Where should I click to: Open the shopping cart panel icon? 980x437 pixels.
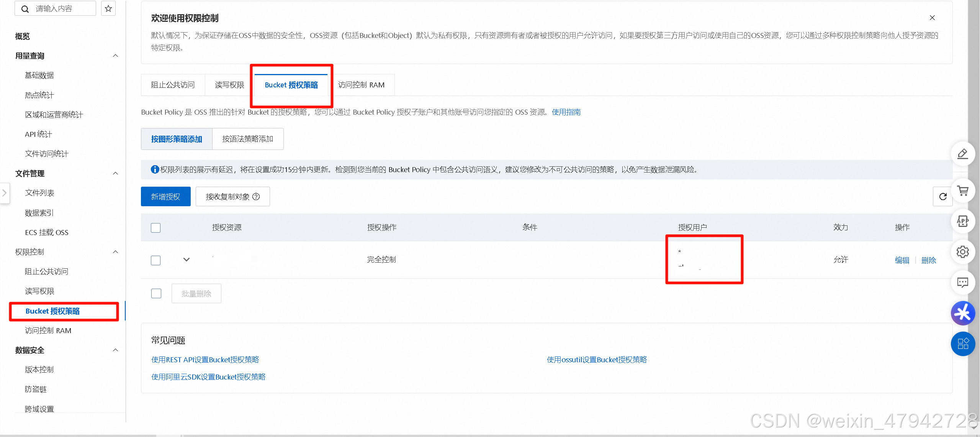tap(963, 191)
